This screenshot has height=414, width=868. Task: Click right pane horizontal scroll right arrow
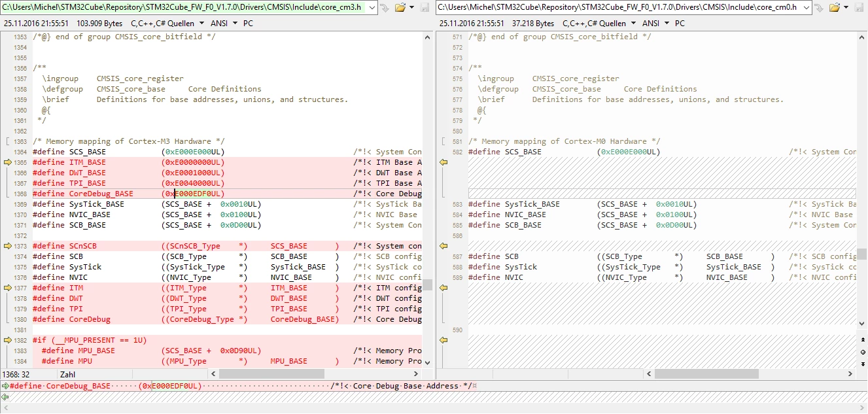pyautogui.click(x=850, y=374)
